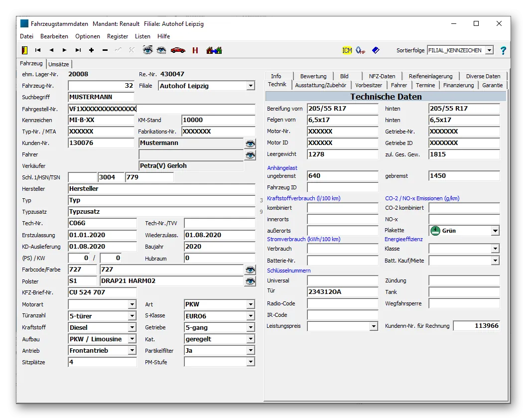
Task: Open the yellow ICM tool
Action: [347, 50]
